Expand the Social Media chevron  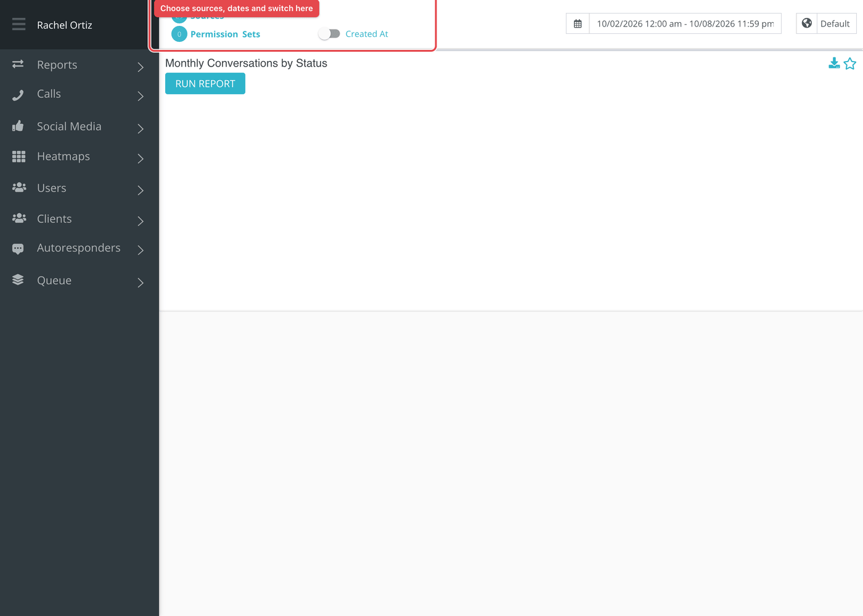pos(141,128)
